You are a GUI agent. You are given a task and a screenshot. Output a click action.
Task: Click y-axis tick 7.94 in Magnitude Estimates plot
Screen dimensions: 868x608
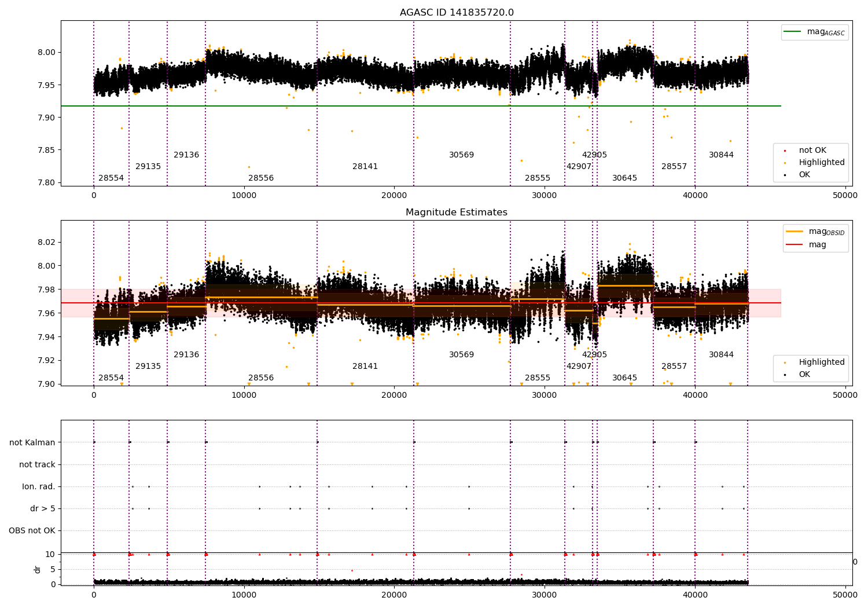46,337
